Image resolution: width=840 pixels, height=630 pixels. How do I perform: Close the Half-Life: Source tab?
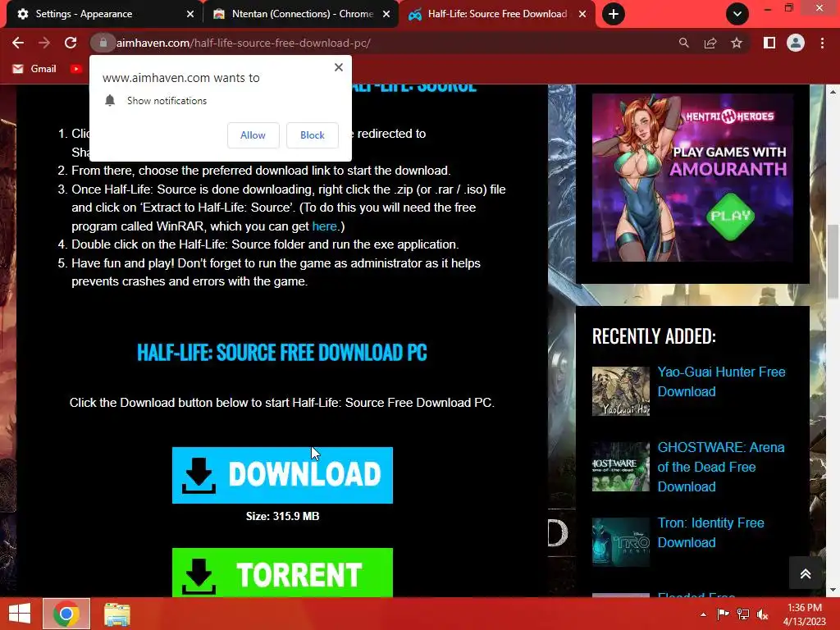click(582, 14)
